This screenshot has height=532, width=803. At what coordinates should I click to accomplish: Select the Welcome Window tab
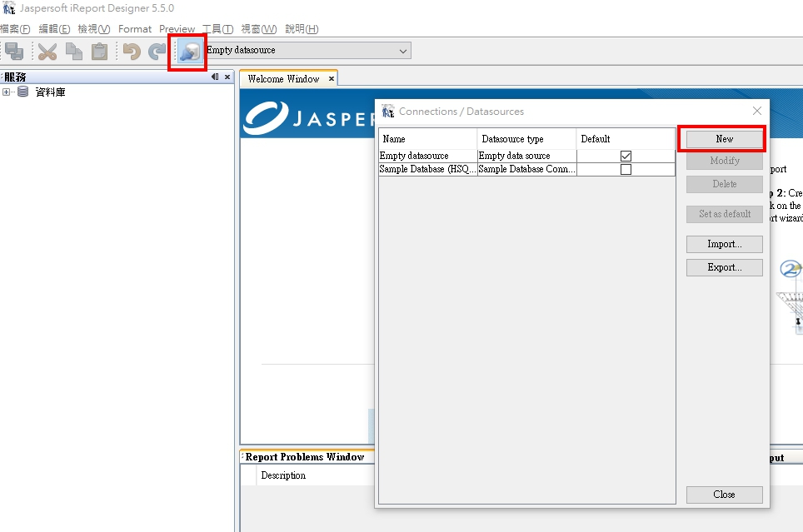pos(283,79)
